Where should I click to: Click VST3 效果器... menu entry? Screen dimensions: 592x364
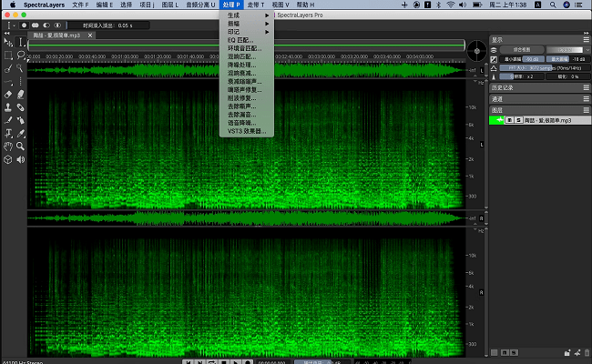(247, 131)
